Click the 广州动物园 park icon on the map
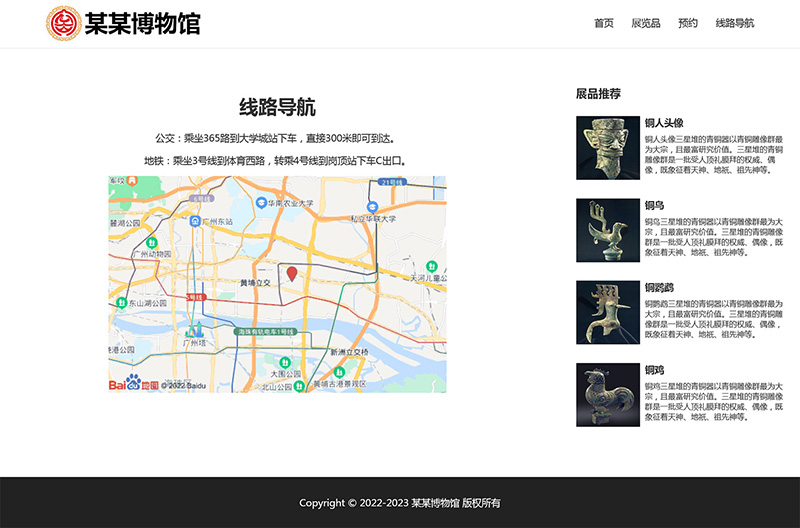 (153, 242)
